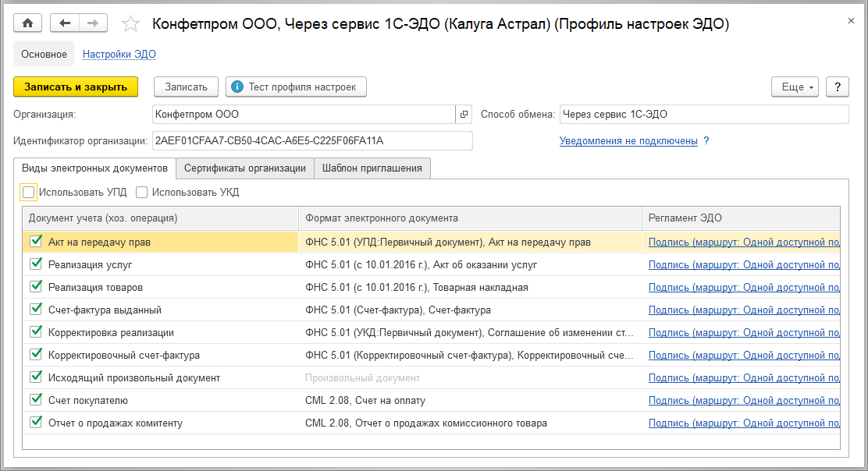Open the Шаблон приглашения tab

(372, 168)
